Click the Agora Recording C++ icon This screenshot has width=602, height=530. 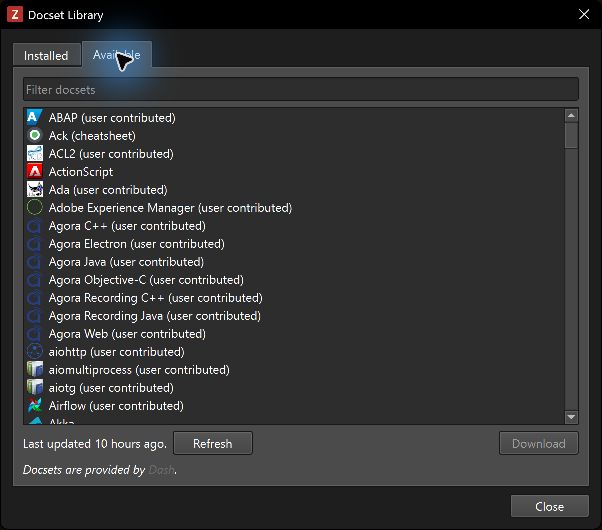[35, 298]
